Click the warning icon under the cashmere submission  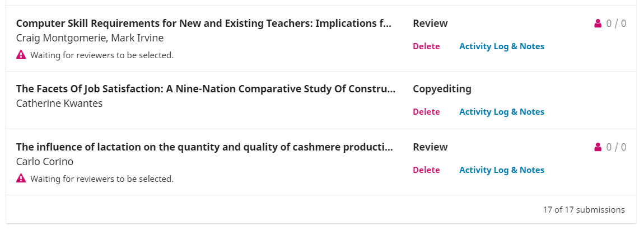tap(21, 179)
